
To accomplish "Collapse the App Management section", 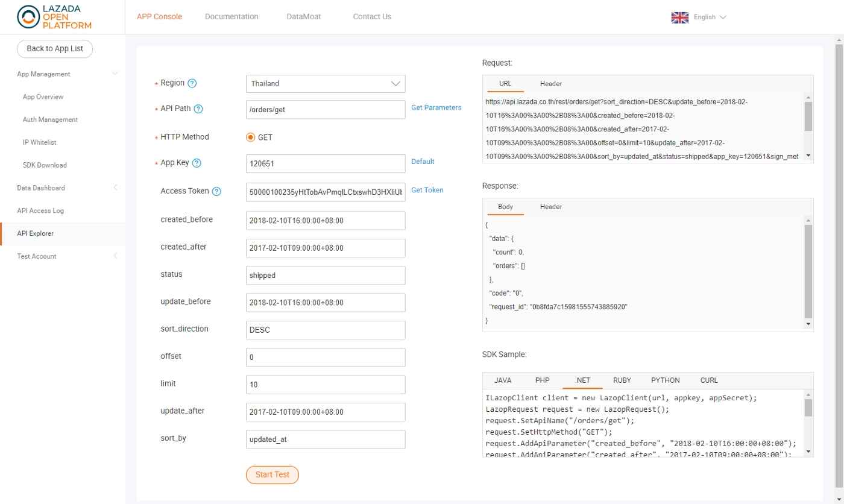I will coord(116,74).
